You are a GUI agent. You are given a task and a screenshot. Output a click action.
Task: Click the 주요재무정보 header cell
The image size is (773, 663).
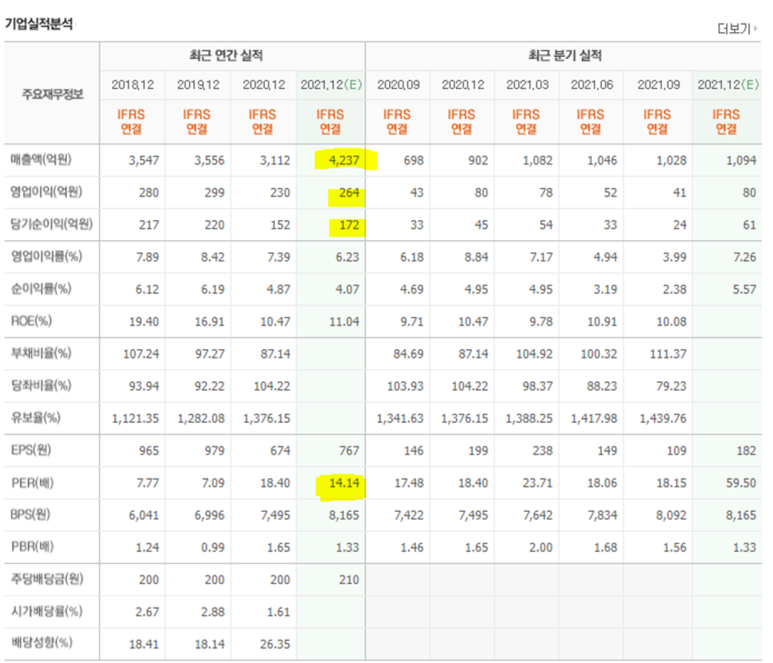tap(52, 94)
